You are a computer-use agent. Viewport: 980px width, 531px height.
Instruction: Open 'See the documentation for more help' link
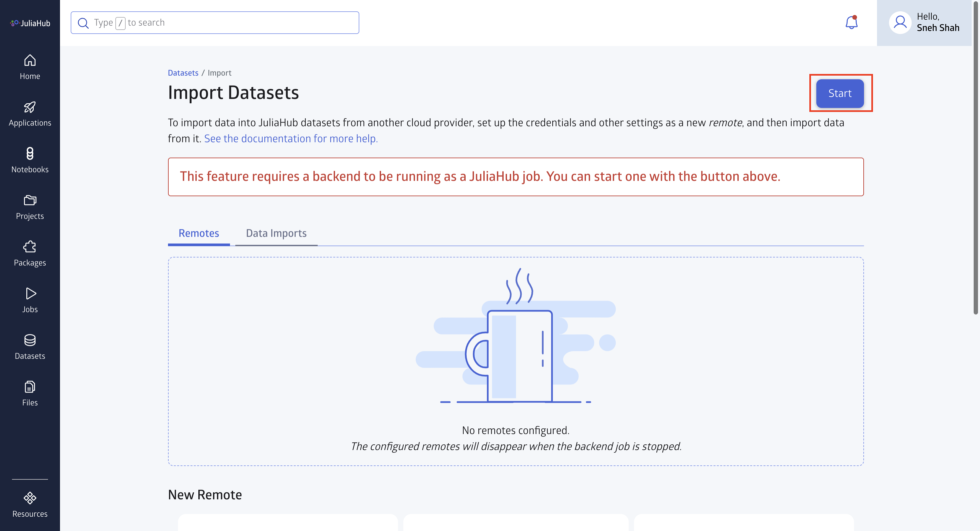click(x=291, y=138)
